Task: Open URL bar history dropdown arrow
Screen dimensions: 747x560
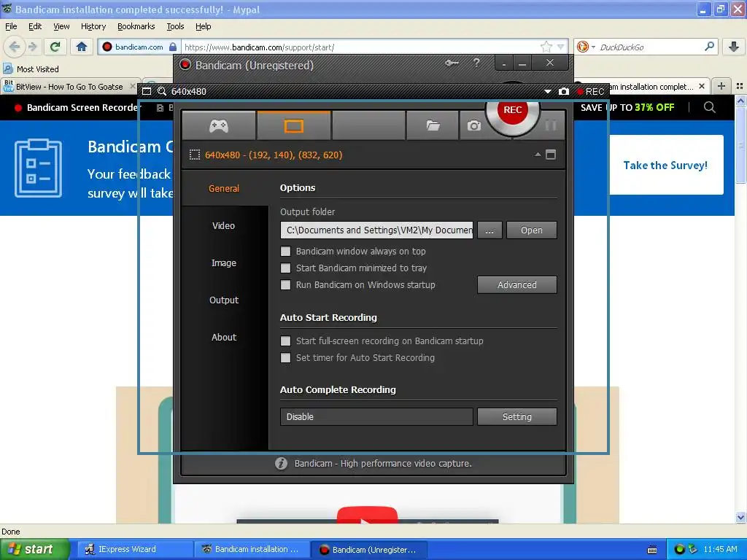Action: point(561,47)
